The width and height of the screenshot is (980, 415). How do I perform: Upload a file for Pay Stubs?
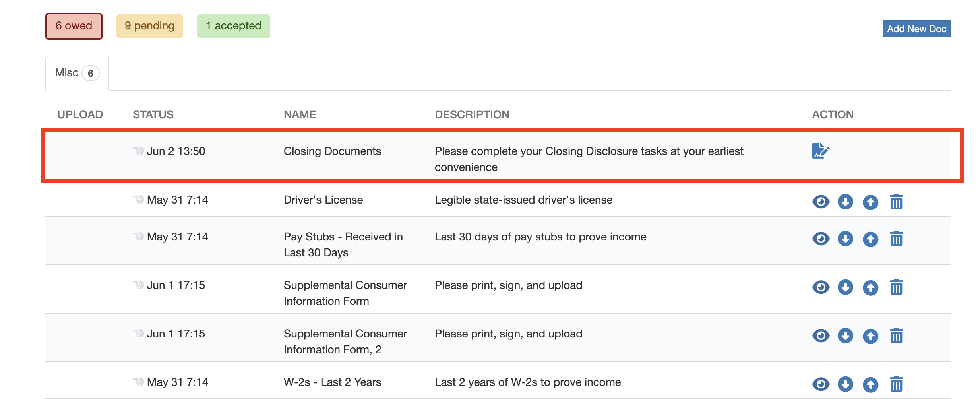tap(870, 239)
